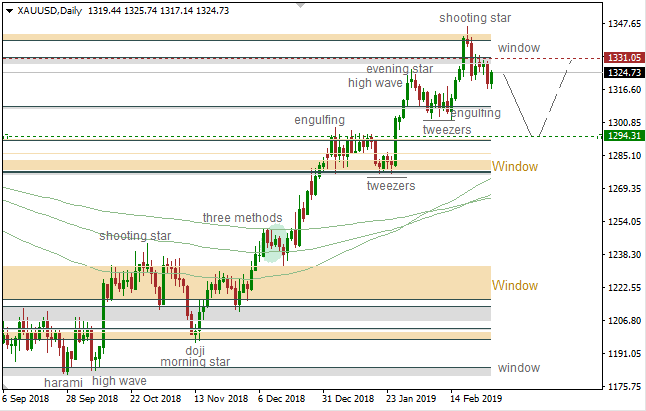Click the red 1331.05 price tag

[x=623, y=59]
